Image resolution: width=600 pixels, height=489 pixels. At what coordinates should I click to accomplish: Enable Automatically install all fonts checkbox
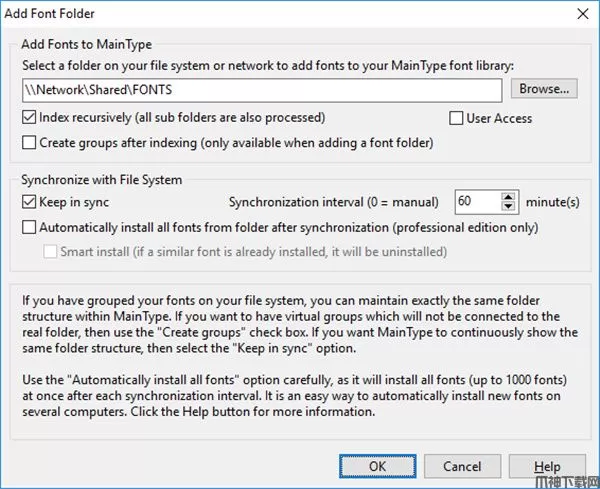(x=29, y=227)
